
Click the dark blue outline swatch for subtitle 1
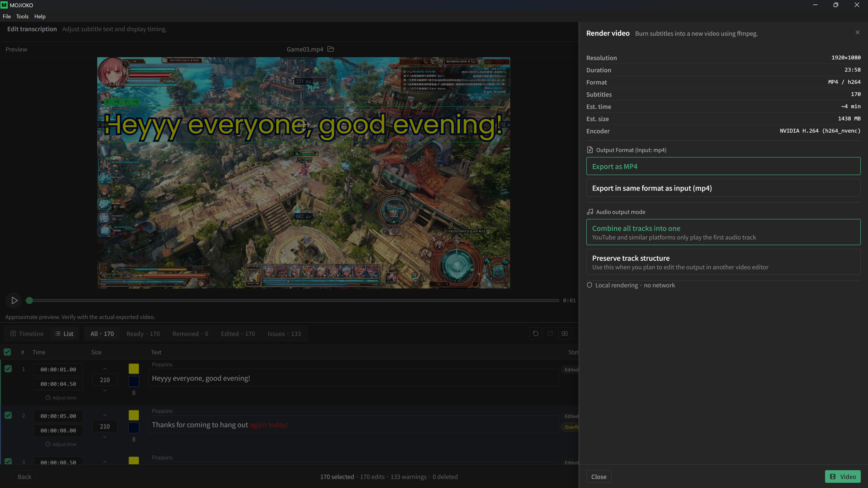click(134, 381)
